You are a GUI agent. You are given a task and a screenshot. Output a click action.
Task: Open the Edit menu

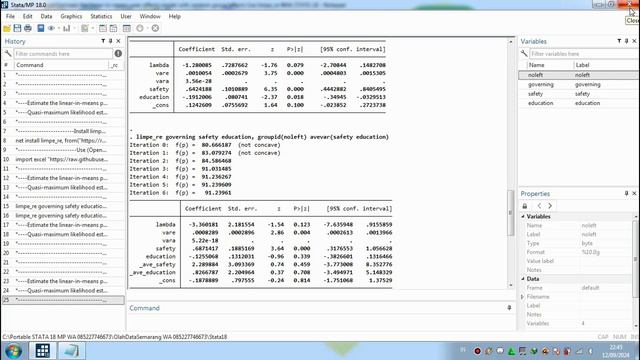(27, 16)
